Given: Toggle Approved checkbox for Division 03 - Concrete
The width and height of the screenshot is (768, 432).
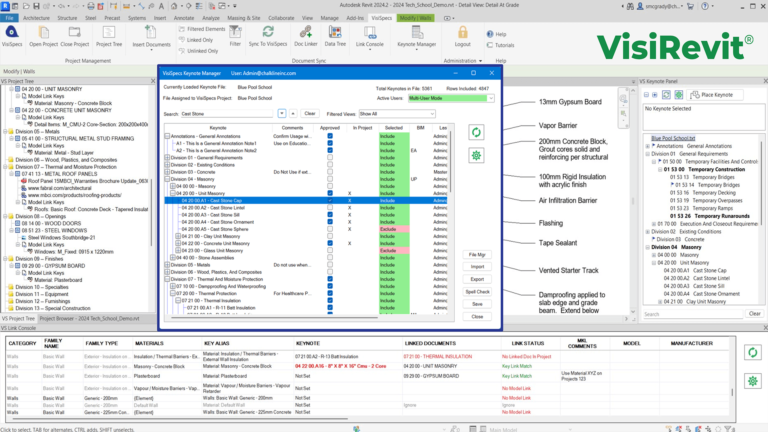Looking at the screenshot, I should pyautogui.click(x=330, y=171).
